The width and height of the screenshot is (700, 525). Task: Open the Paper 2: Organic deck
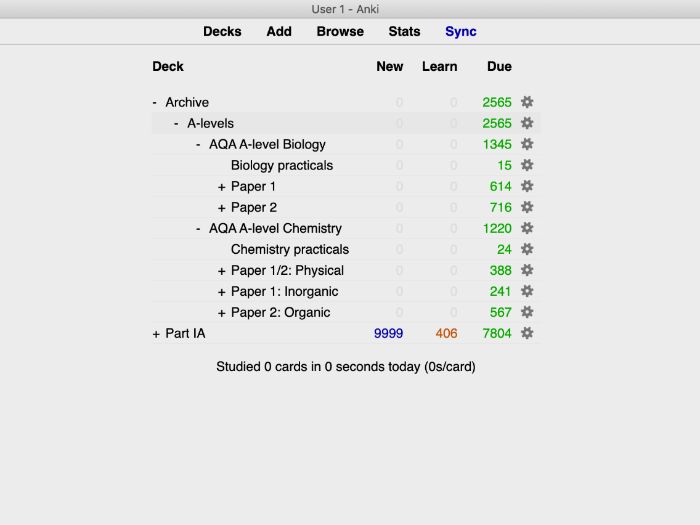280,312
